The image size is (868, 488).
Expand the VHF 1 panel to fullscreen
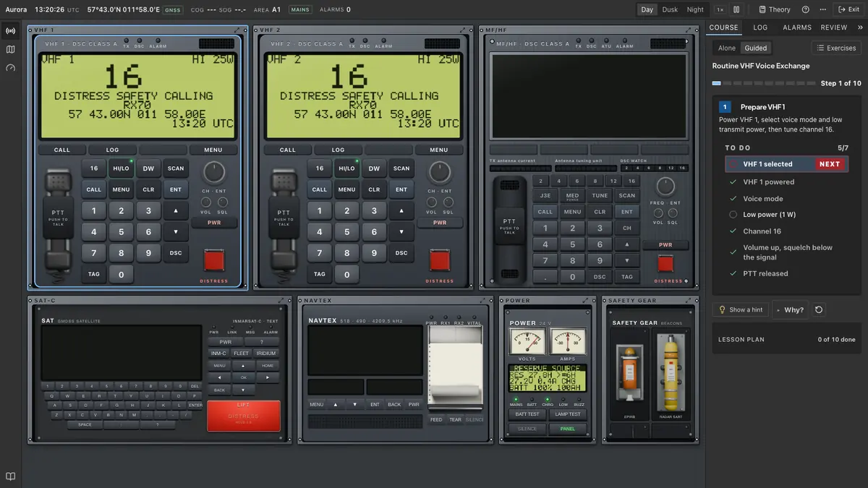tap(238, 30)
